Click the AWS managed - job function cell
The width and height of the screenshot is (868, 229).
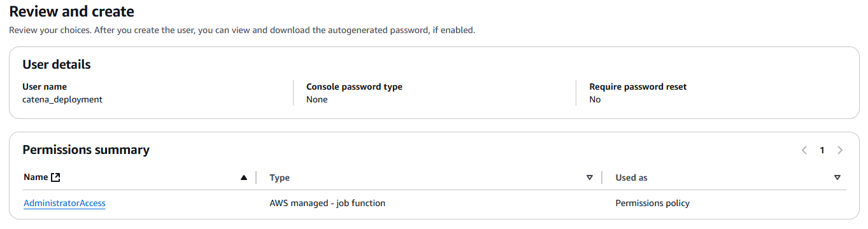click(x=327, y=204)
